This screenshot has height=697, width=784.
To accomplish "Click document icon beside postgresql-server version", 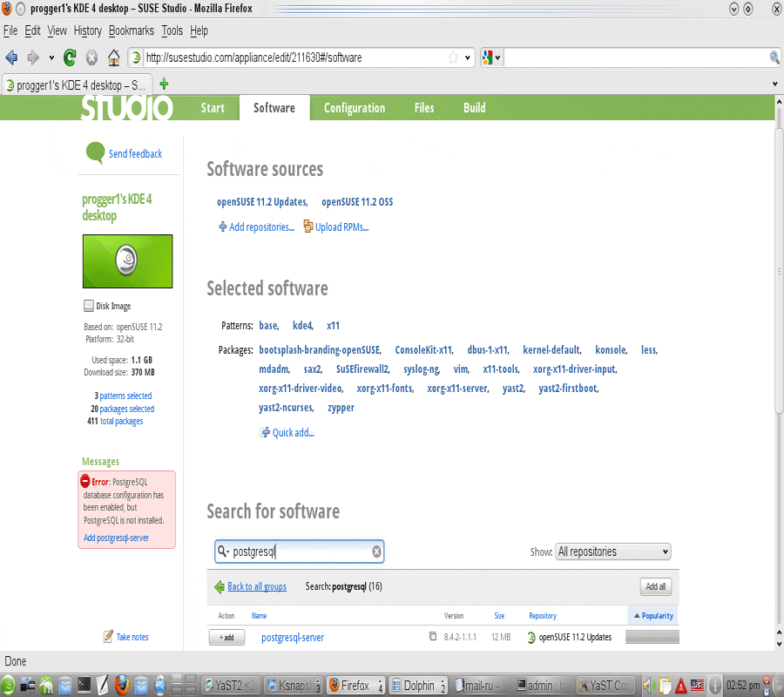I will (433, 637).
